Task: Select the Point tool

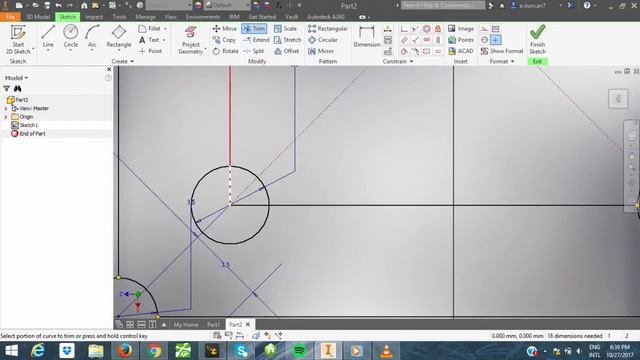Action: pos(150,51)
